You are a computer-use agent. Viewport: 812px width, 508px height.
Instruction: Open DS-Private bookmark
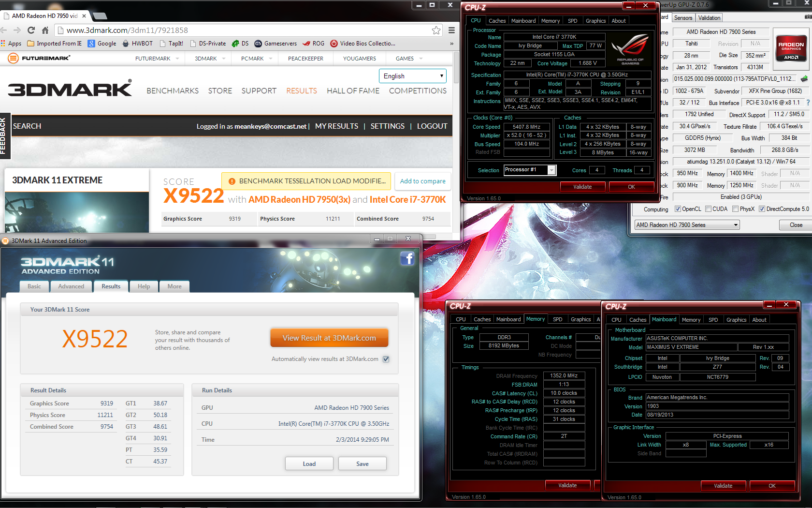[x=207, y=44]
